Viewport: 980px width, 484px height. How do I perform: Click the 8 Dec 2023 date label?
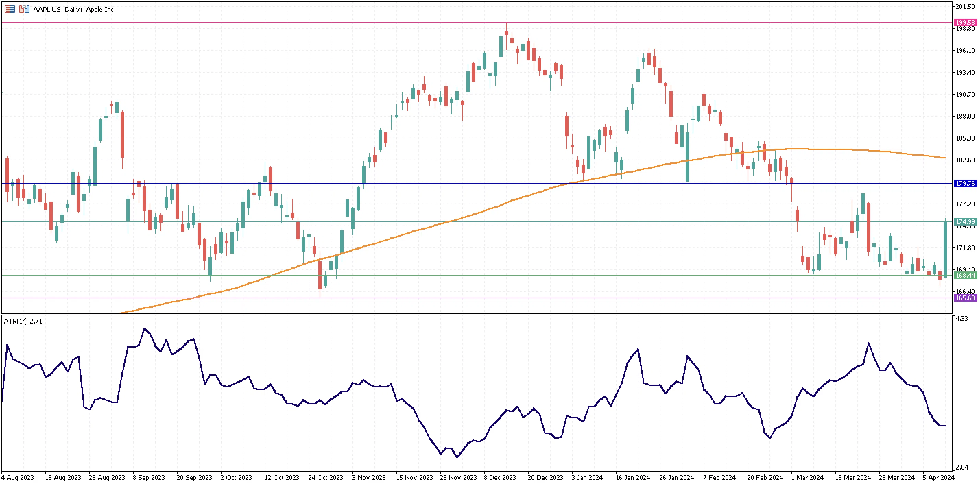tap(500, 477)
